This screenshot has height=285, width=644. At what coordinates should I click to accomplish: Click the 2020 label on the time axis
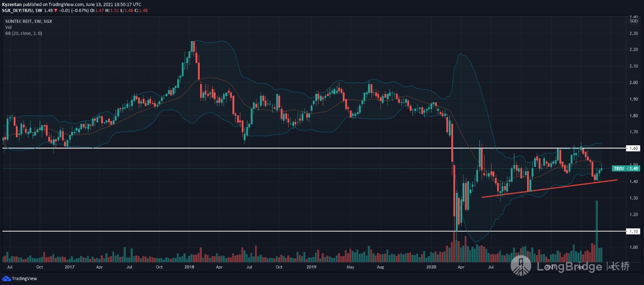(432, 267)
